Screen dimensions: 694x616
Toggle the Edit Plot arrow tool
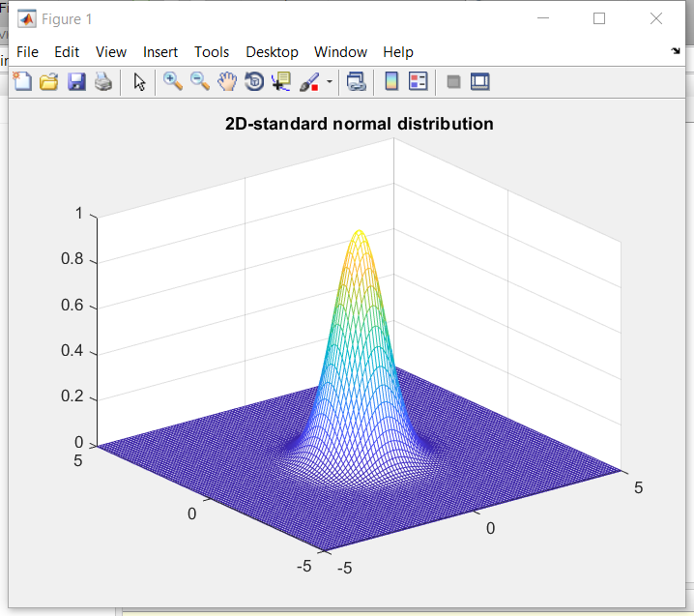tap(139, 82)
